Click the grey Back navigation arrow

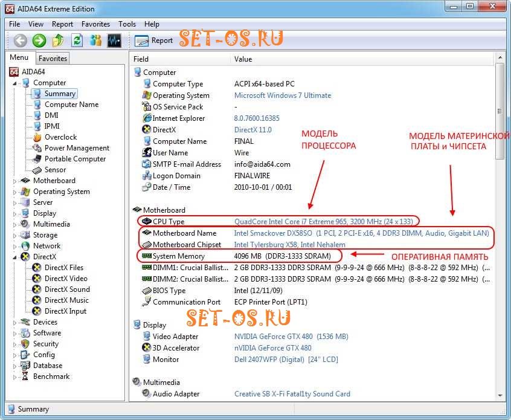[x=21, y=40]
